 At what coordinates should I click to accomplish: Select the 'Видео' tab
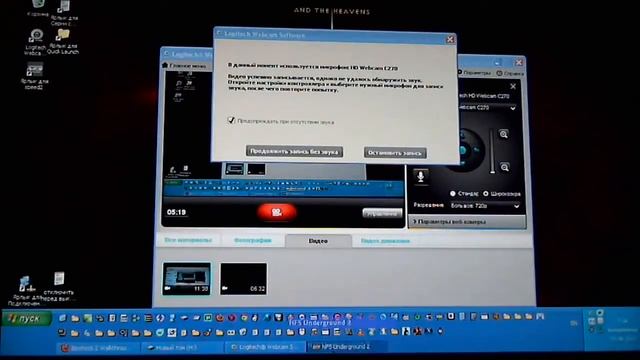(x=318, y=241)
